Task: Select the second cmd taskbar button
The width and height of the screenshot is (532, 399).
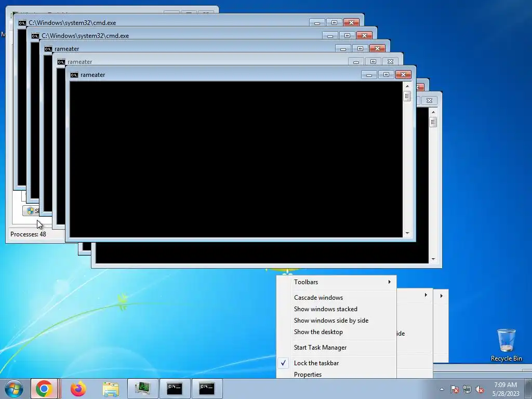Action: [207, 389]
